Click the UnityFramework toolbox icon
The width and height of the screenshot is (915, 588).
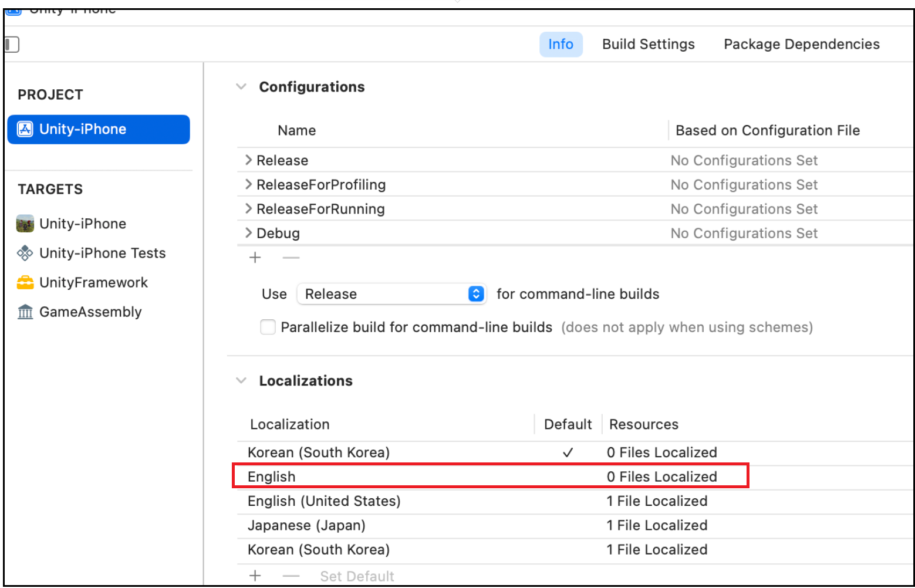(x=25, y=282)
